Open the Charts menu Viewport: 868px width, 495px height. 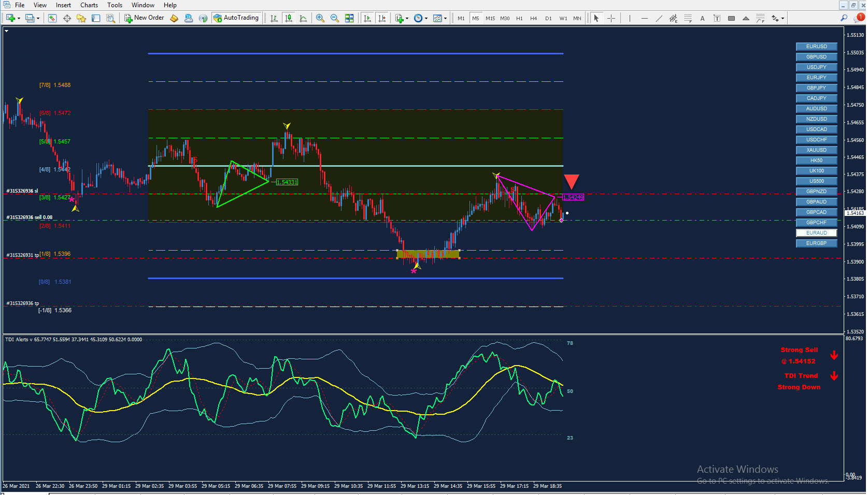89,5
